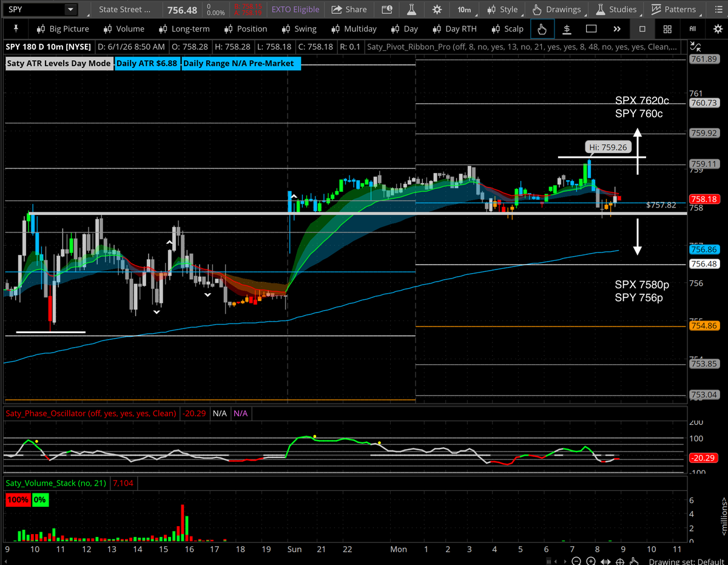Switch to Long-term chart preset

click(x=184, y=29)
